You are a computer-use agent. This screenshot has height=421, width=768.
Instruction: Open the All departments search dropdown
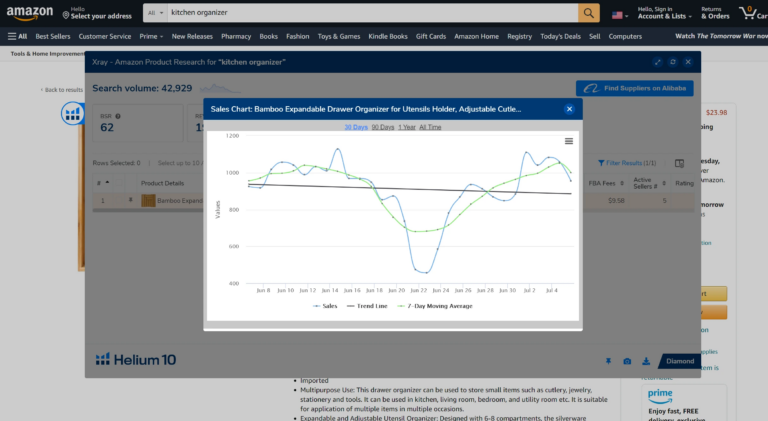[156, 13]
